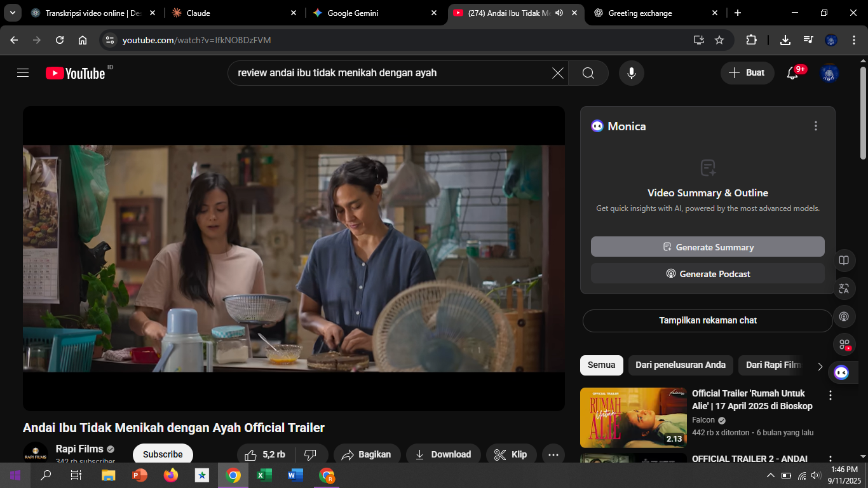Open the Monica YouTube tools grid icon
Image resolution: width=868 pixels, height=488 pixels.
844,344
